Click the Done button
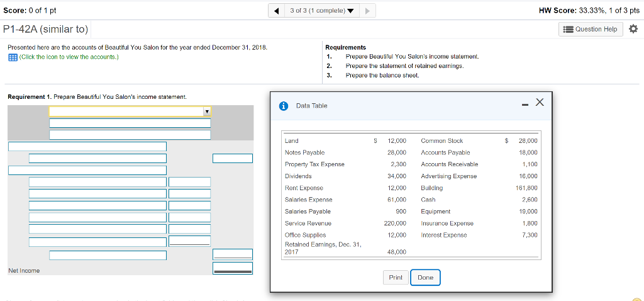This screenshot has width=644, height=301. pos(425,277)
